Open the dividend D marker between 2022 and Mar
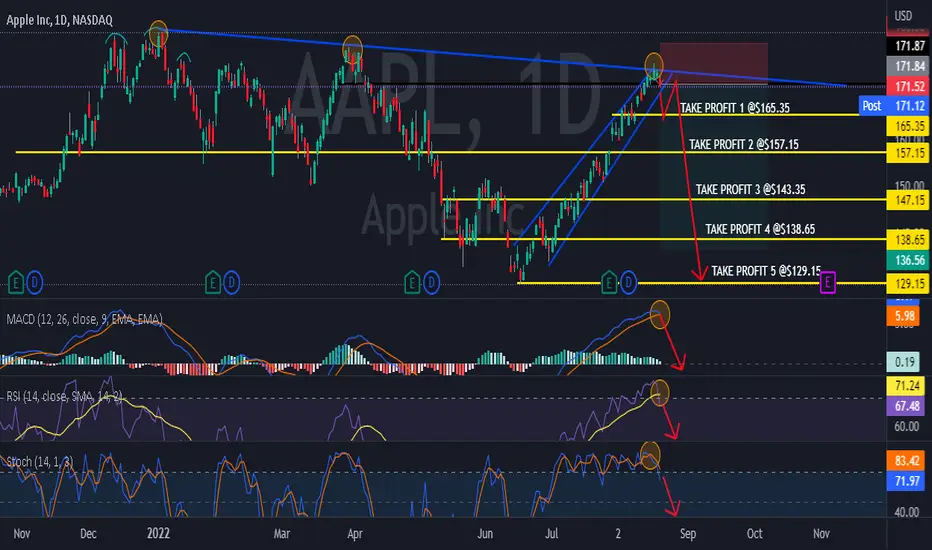This screenshot has height=550, width=932. pos(231,282)
